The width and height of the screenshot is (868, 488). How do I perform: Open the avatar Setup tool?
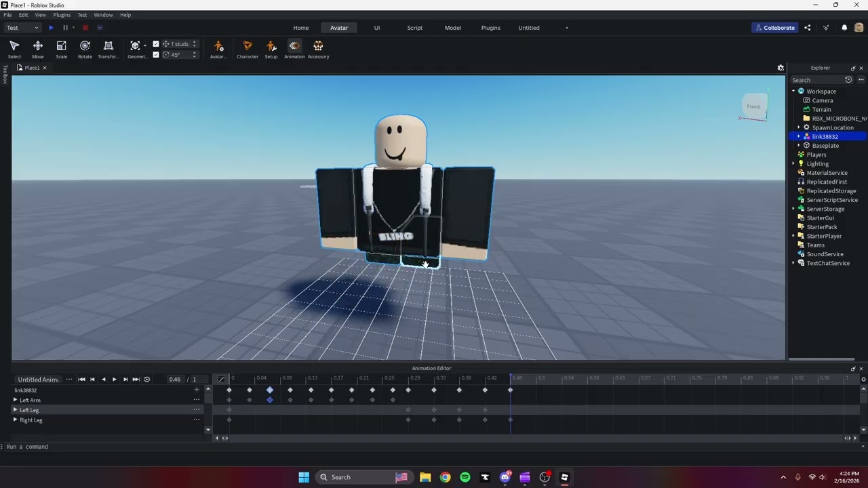[271, 49]
